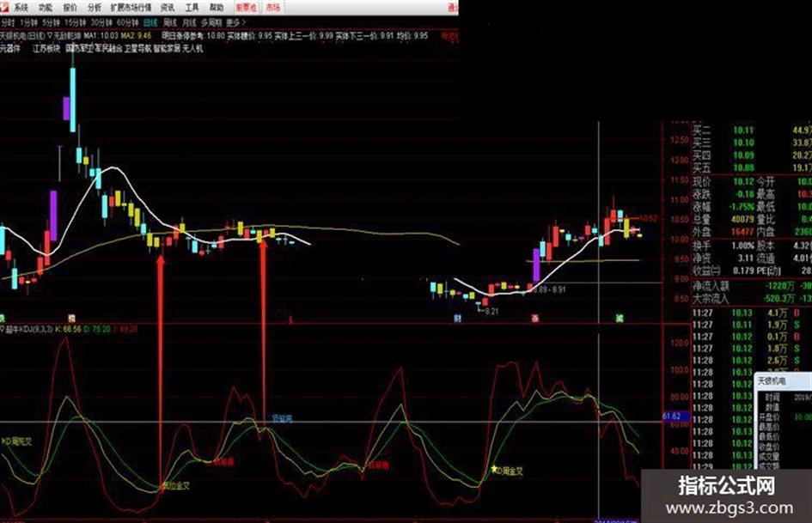Click the yellow star KD周金叉 marker
This screenshot has height=523, width=812.
(x=494, y=470)
